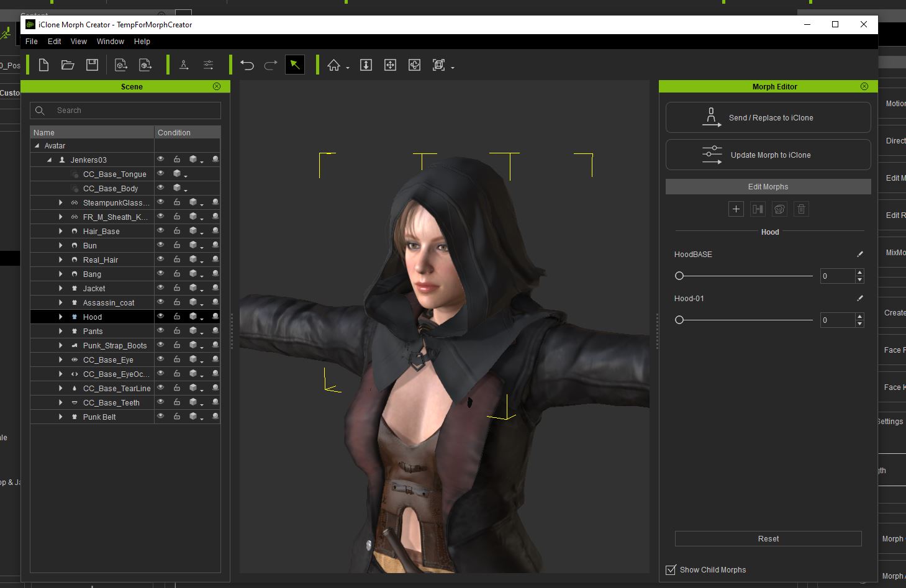The height and width of the screenshot is (588, 906).
Task: Click the lock icon on Jacket row
Action: click(x=177, y=288)
